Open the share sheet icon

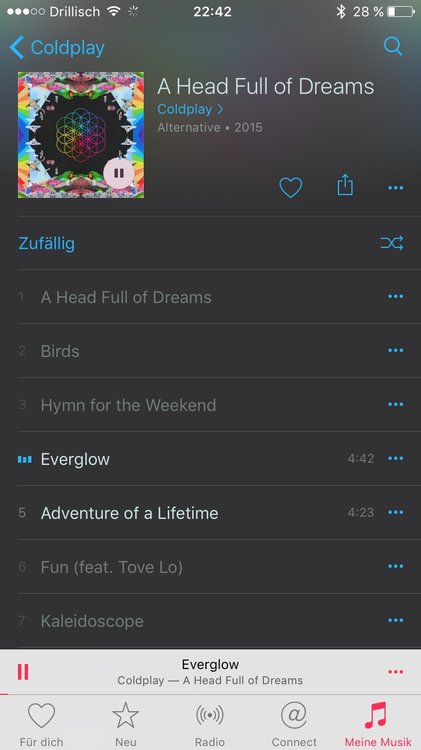(345, 185)
